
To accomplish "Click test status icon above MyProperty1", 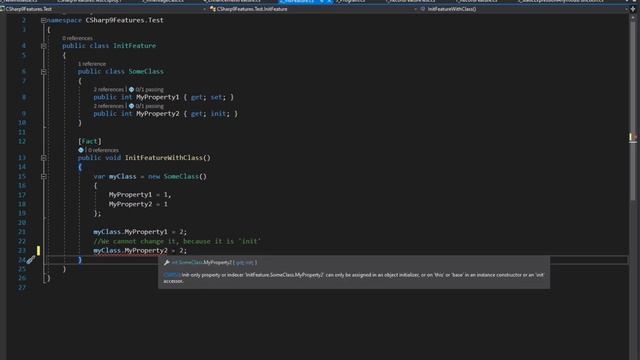I will pyautogui.click(x=131, y=89).
